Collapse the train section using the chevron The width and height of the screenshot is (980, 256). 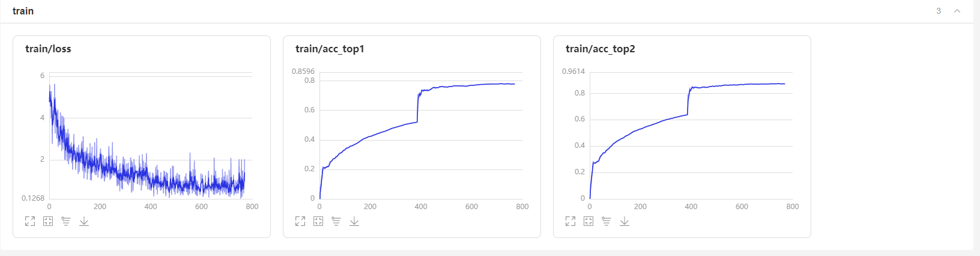pos(957,11)
